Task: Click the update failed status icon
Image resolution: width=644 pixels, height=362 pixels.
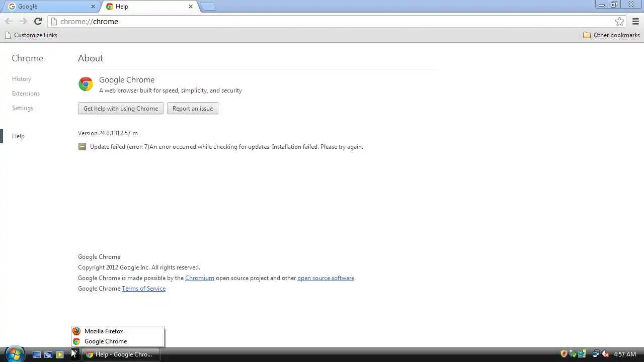Action: point(82,146)
